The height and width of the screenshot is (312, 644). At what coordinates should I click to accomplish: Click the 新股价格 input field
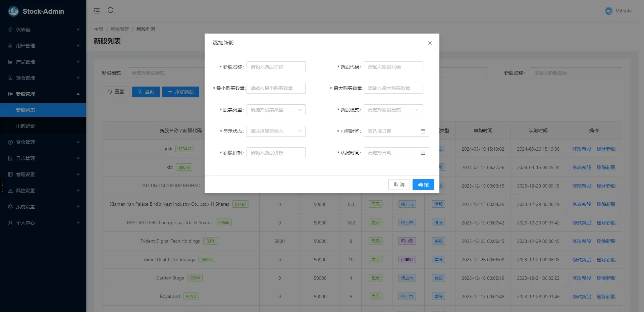click(276, 153)
